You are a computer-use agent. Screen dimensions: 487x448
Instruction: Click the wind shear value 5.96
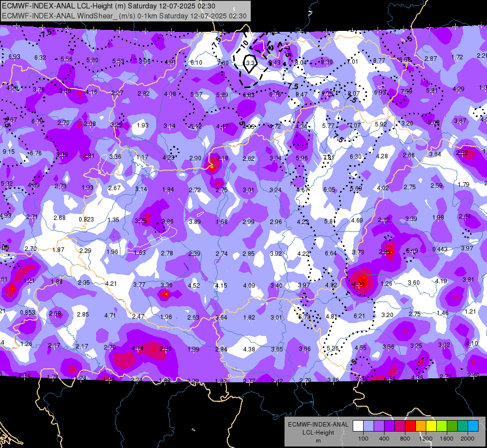pyautogui.click(x=301, y=158)
